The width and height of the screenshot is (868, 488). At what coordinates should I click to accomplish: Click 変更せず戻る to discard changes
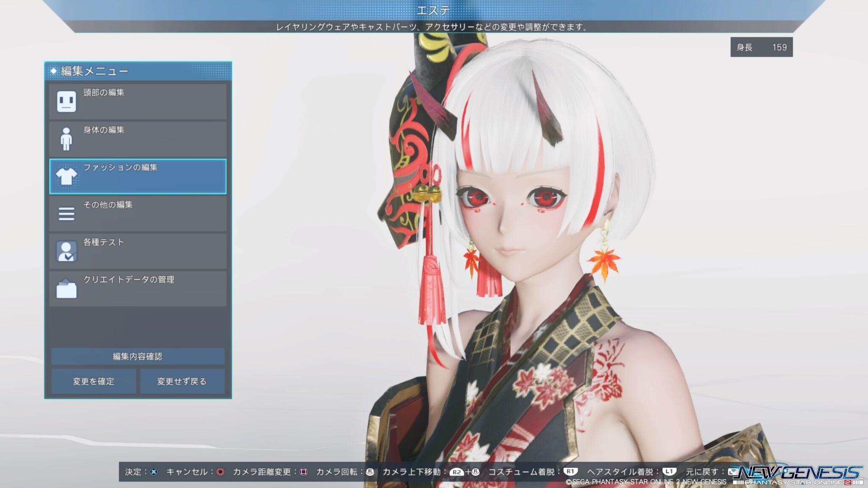(182, 381)
